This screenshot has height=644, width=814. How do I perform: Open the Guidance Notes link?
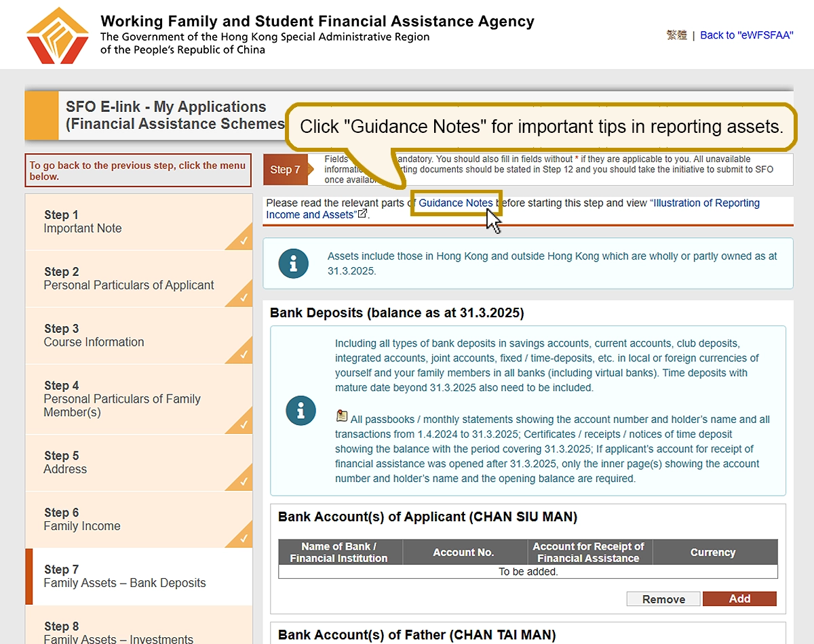(x=456, y=203)
